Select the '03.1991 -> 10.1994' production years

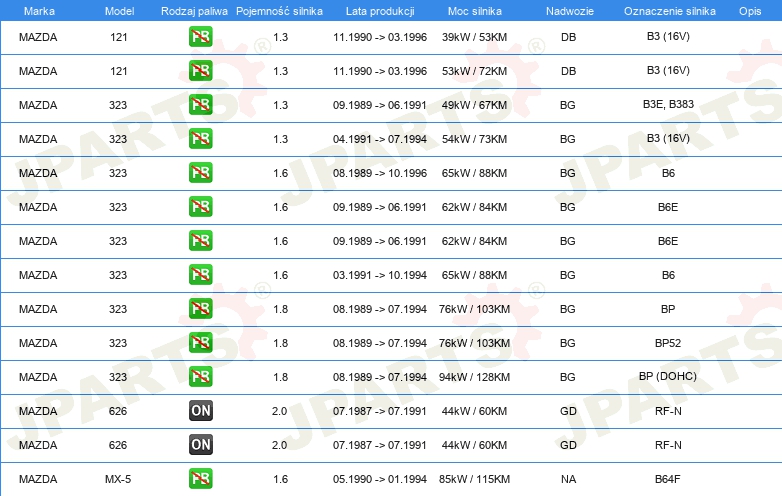pyautogui.click(x=380, y=275)
